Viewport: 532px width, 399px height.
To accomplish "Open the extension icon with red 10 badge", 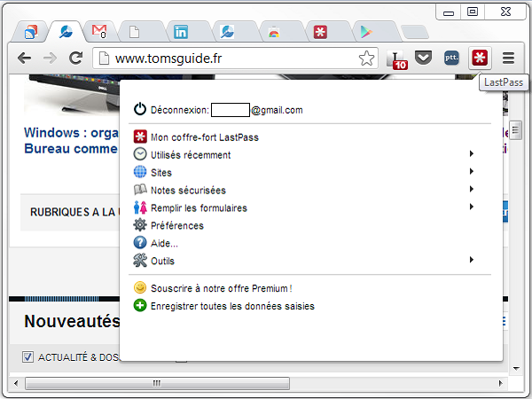I will [396, 59].
